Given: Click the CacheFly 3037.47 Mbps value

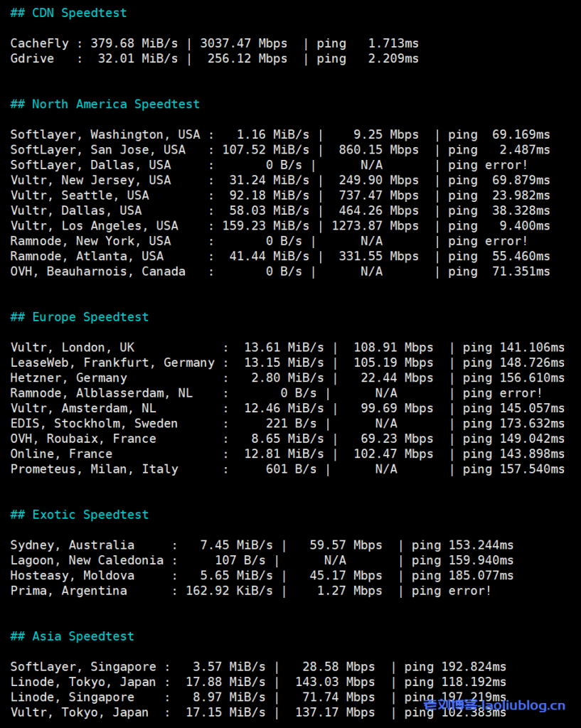Looking at the screenshot, I should [x=244, y=43].
